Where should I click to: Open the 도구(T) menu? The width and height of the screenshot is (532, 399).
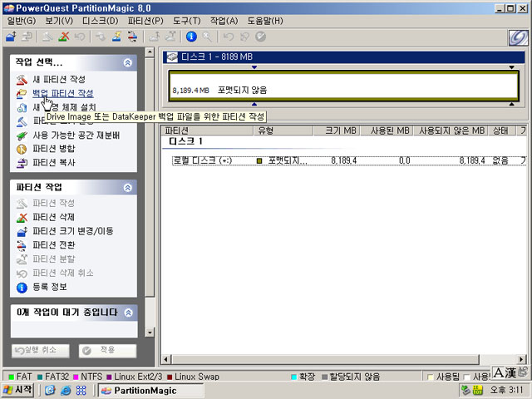[186, 21]
